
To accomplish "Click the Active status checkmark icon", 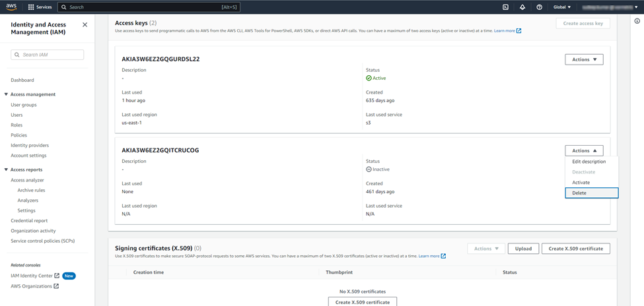I will click(369, 78).
